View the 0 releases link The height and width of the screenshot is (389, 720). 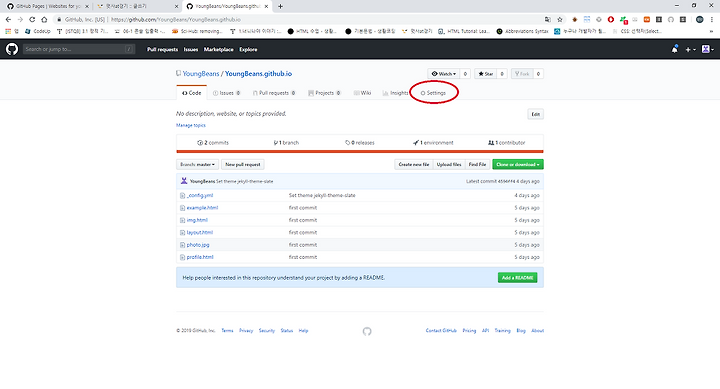(360, 143)
